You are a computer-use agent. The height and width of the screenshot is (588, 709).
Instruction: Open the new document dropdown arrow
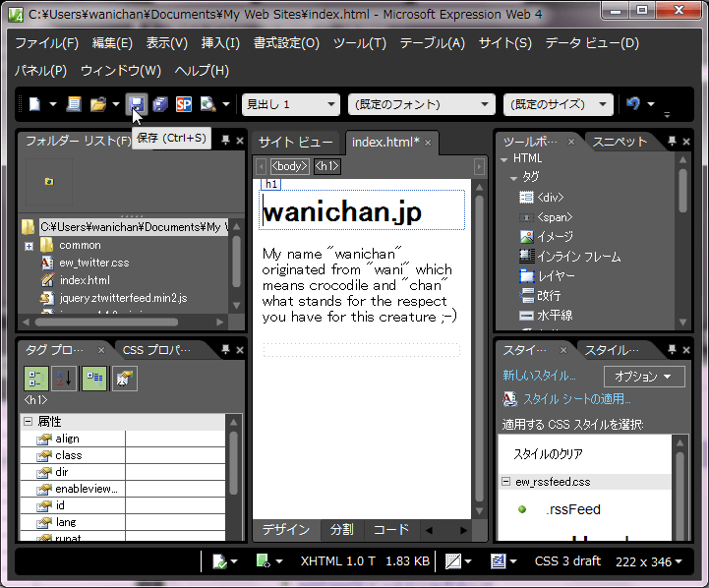pos(53,104)
